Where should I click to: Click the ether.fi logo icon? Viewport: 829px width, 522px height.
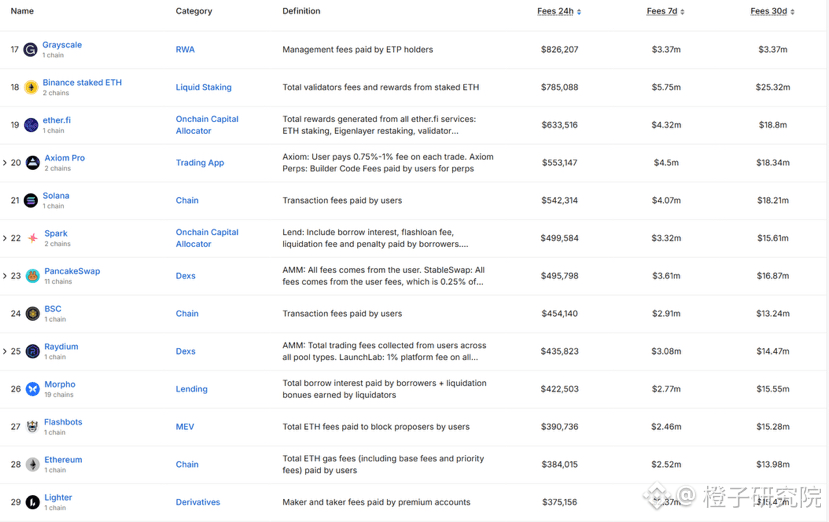click(31, 125)
